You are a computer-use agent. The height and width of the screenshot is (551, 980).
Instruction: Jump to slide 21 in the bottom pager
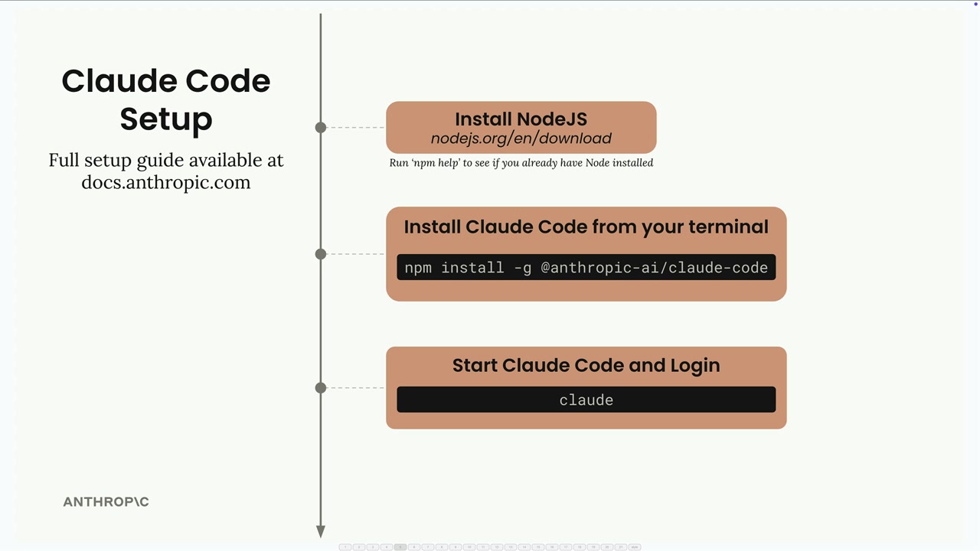coord(621,547)
